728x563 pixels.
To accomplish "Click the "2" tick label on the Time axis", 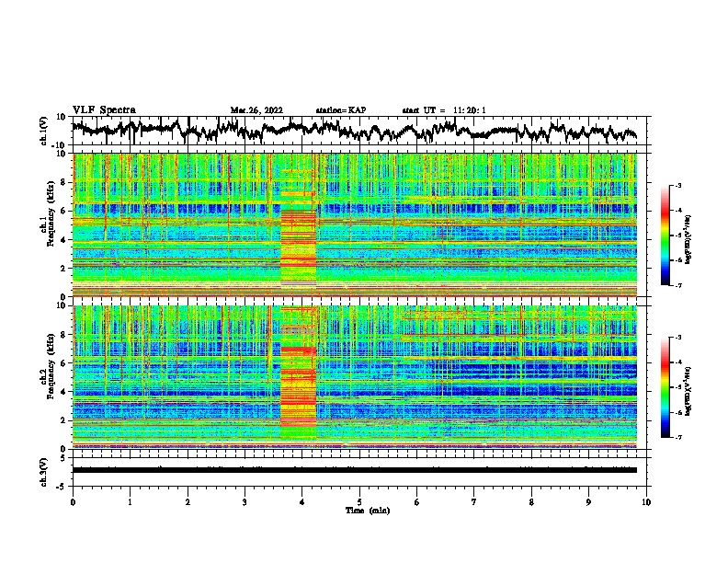I will coord(188,502).
